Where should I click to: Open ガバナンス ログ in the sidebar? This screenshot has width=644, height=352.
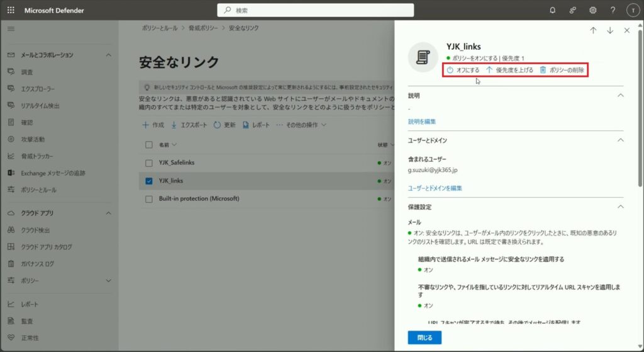37,264
